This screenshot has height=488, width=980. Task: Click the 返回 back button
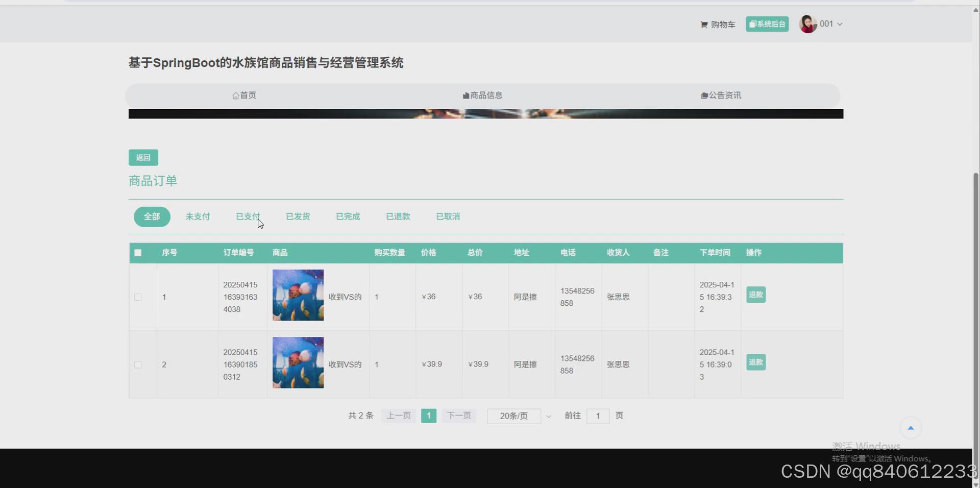[143, 157]
